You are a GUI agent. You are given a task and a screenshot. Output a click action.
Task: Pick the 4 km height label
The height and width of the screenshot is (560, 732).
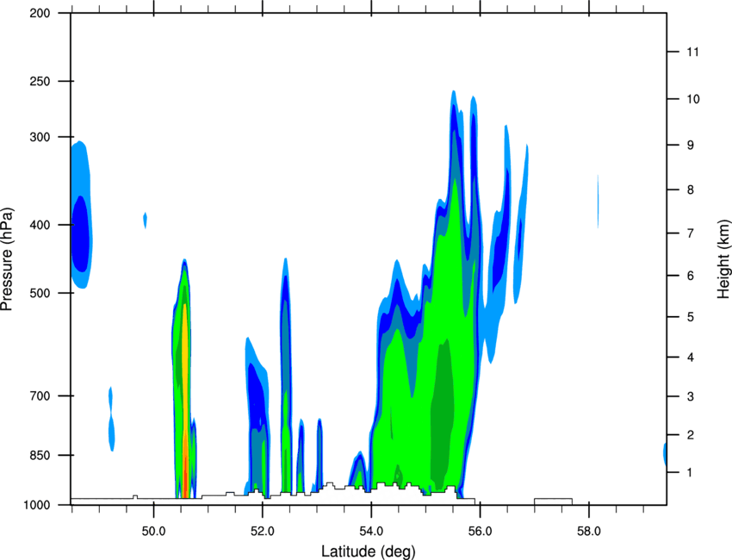point(690,358)
